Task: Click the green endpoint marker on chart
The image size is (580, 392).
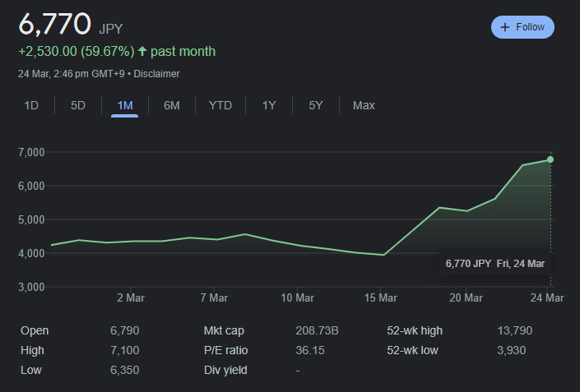Action: [550, 159]
